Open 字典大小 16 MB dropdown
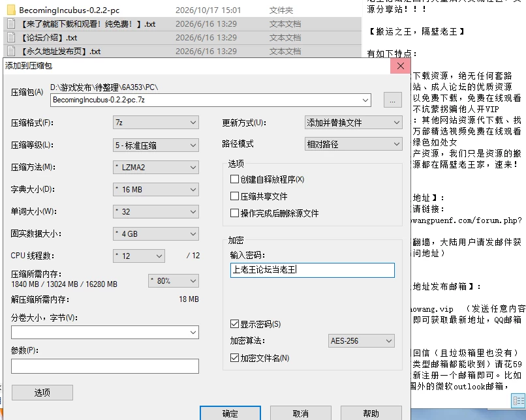 [156, 189]
